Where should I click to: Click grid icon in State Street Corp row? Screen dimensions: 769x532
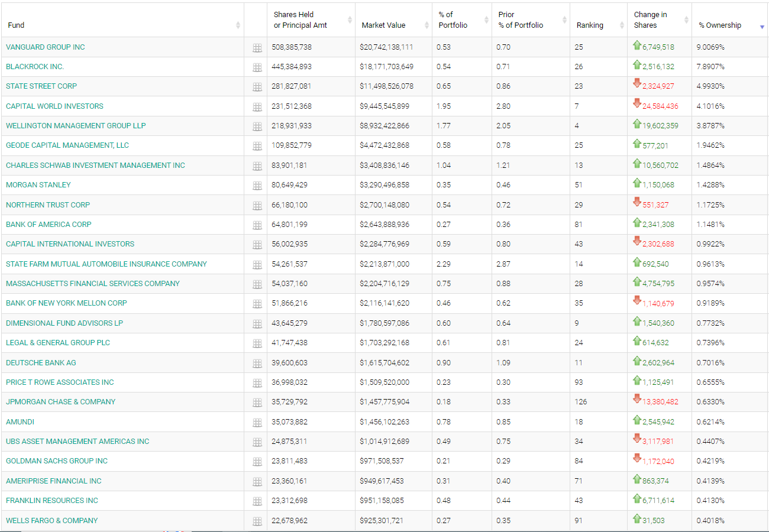pos(257,87)
